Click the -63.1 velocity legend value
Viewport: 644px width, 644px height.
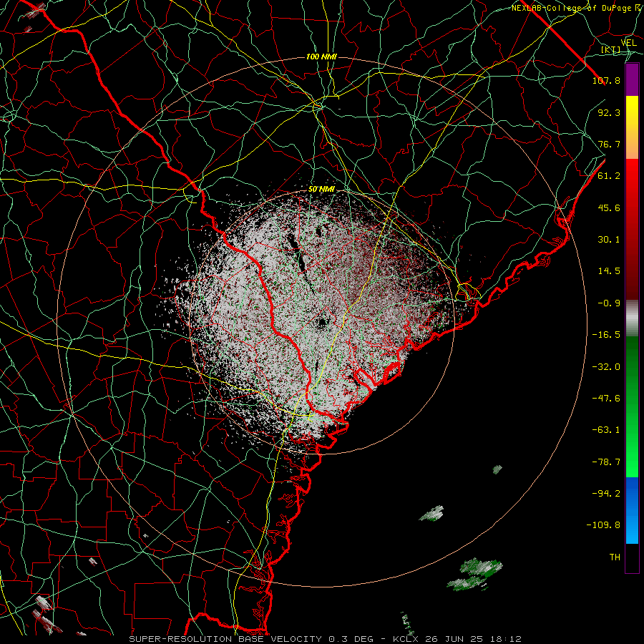point(606,430)
